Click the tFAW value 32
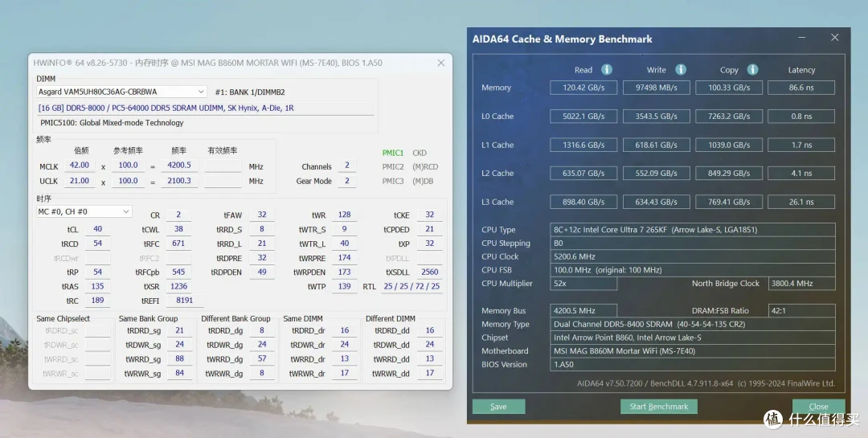Image resolution: width=868 pixels, height=438 pixels. click(262, 215)
